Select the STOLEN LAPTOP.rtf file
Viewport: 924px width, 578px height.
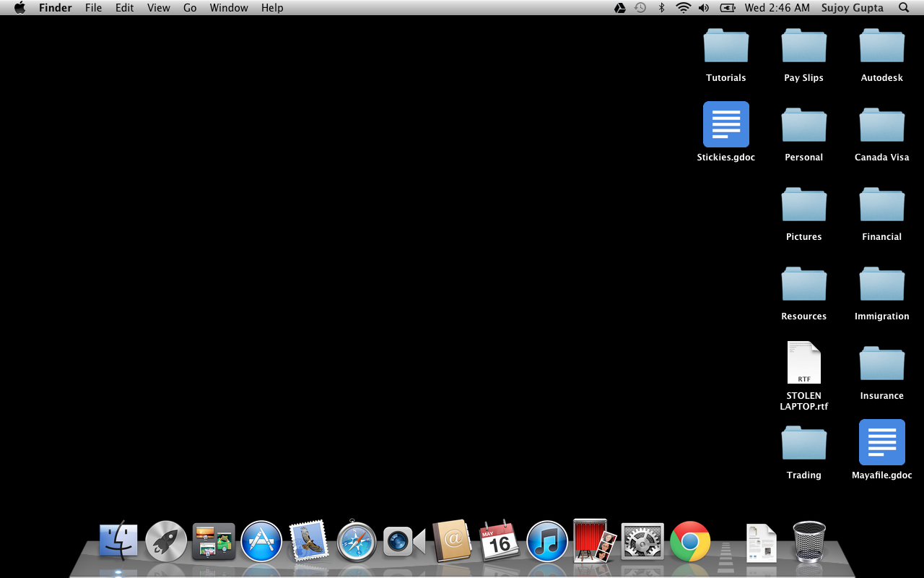(x=803, y=363)
